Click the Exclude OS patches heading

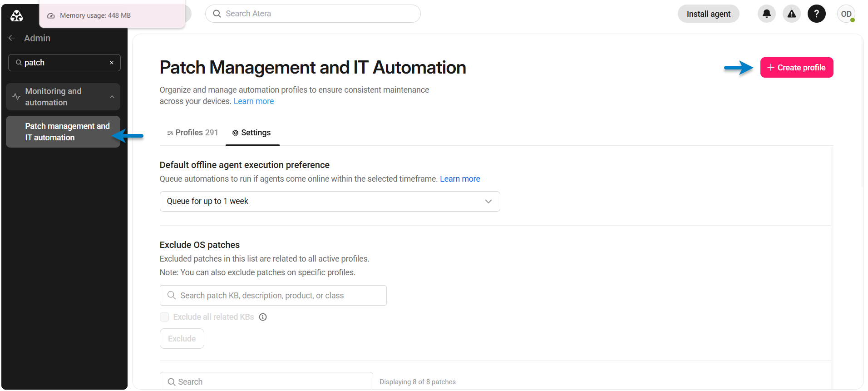200,245
